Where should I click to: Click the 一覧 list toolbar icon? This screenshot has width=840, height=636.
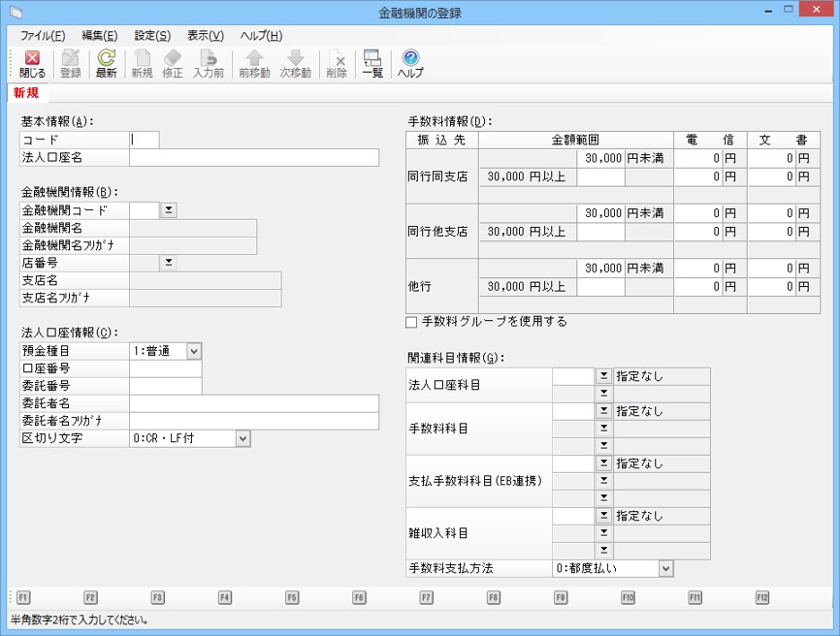coord(372,64)
